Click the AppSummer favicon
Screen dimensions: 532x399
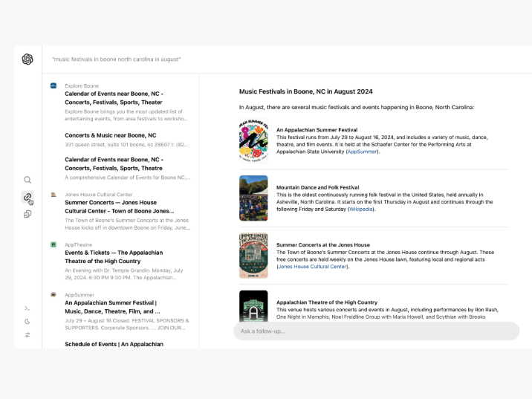click(x=53, y=294)
